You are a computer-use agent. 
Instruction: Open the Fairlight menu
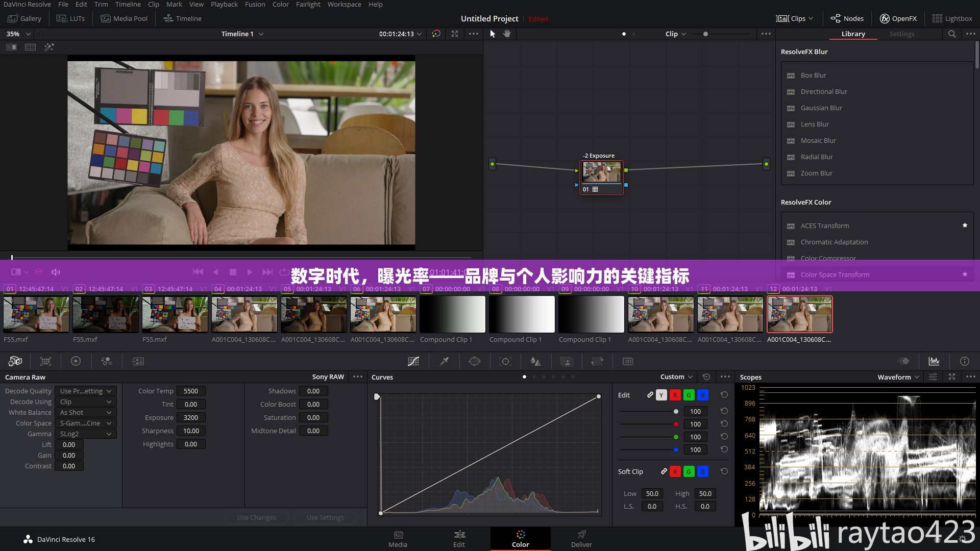click(x=308, y=4)
